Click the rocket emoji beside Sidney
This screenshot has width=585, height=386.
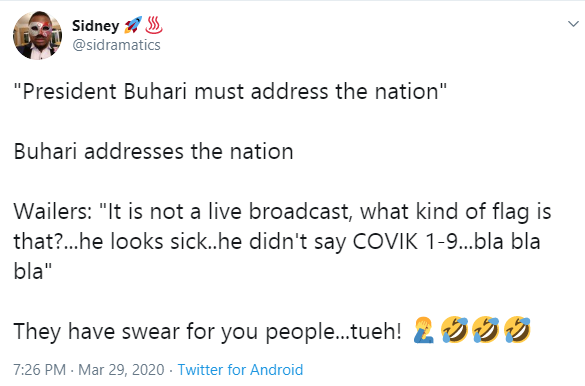133,25
